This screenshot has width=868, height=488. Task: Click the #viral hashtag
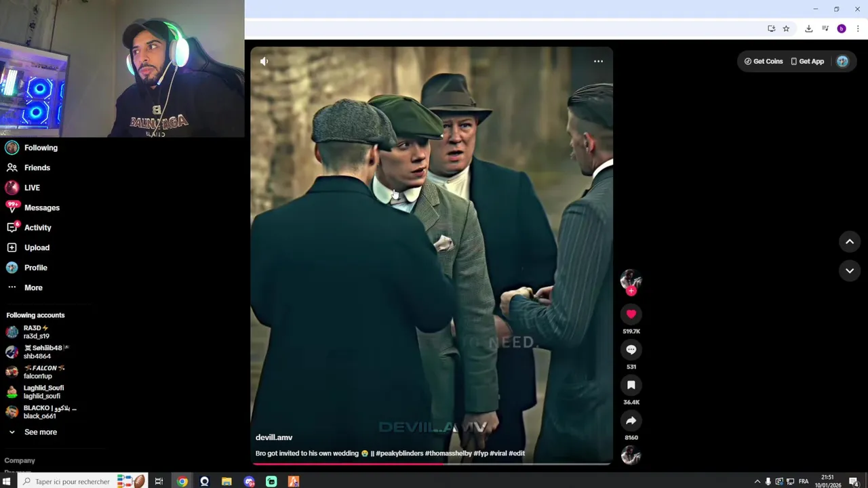pos(498,453)
